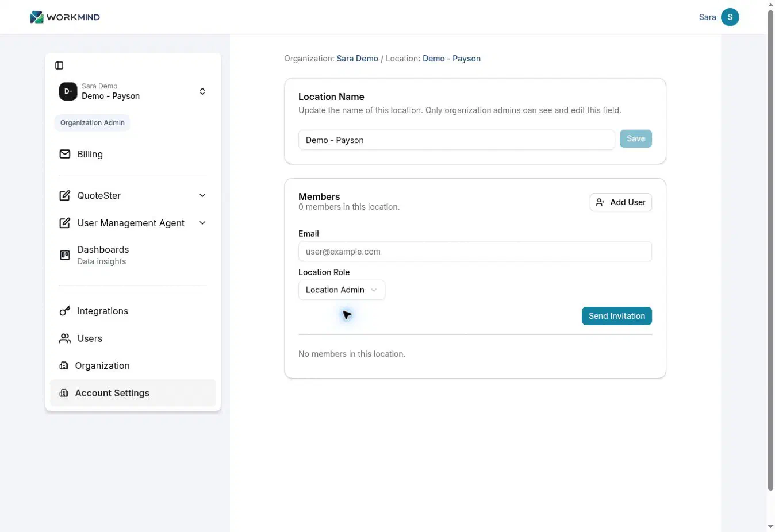Expand the User Management Agent chevron
This screenshot has height=532, width=775.
[202, 223]
